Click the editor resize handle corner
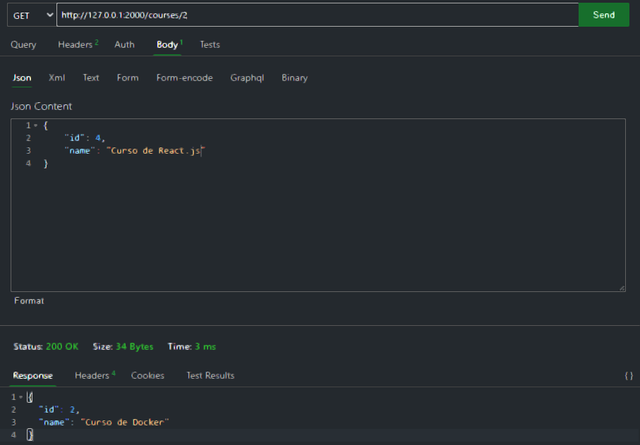This screenshot has height=445, width=640. (622, 288)
